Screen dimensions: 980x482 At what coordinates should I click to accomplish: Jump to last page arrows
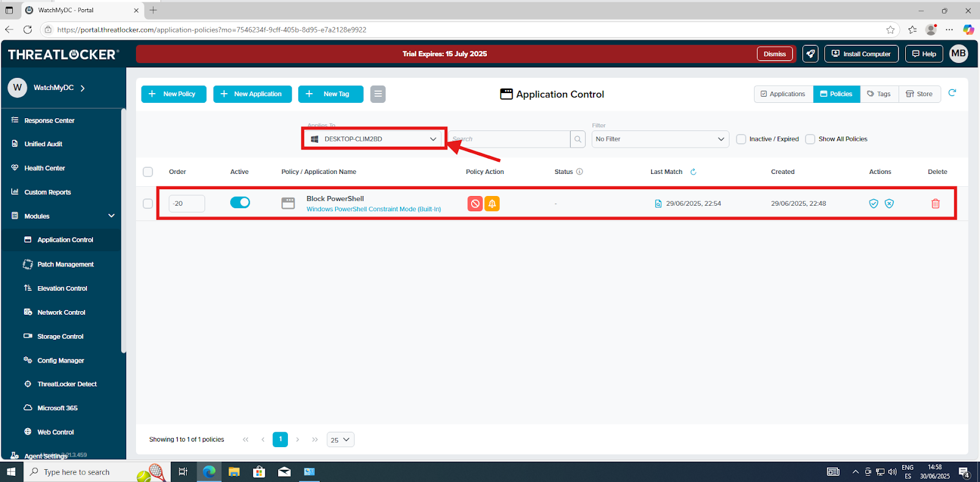315,440
